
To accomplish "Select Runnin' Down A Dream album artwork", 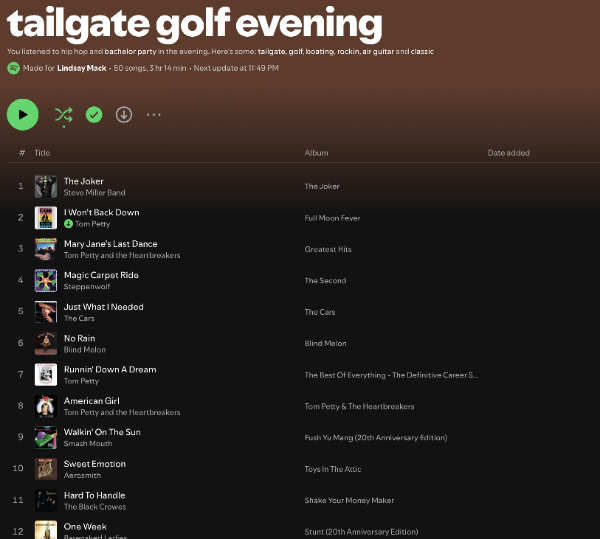I will (x=46, y=375).
